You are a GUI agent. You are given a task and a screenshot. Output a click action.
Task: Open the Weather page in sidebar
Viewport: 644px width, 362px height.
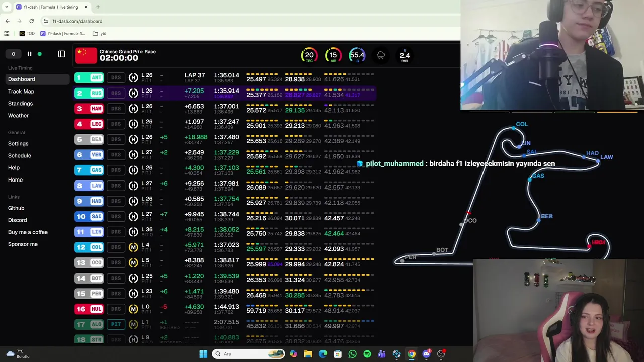[x=18, y=115]
